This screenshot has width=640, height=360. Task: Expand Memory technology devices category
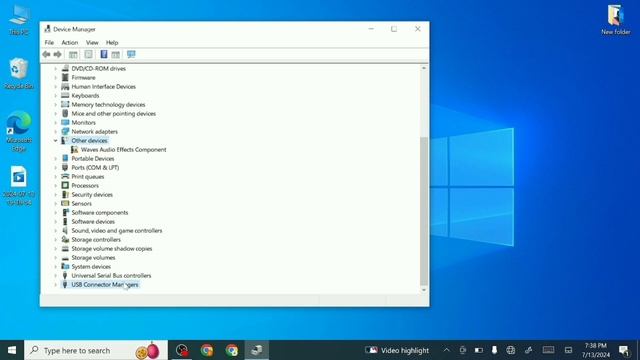tap(56, 104)
